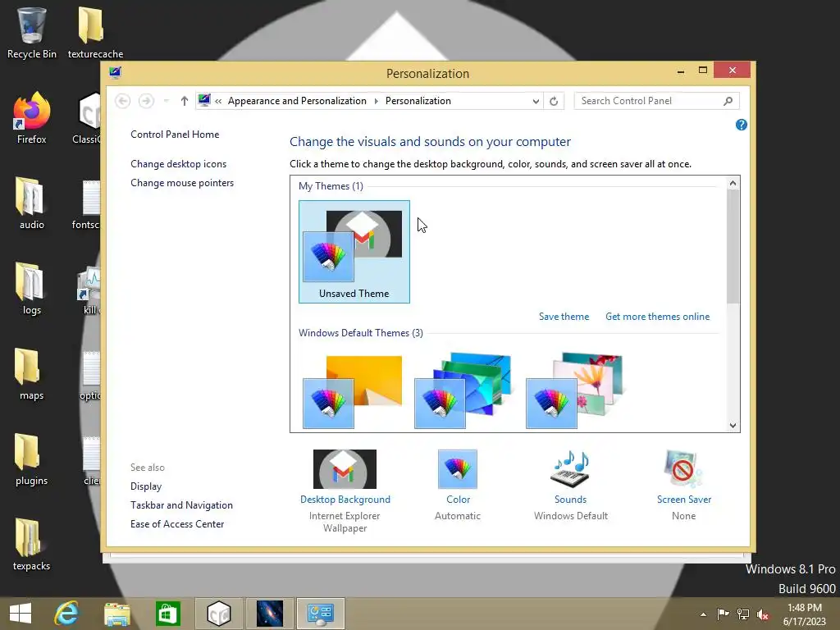This screenshot has height=630, width=840.
Task: Select the audio folder on desktop
Action: (32, 203)
